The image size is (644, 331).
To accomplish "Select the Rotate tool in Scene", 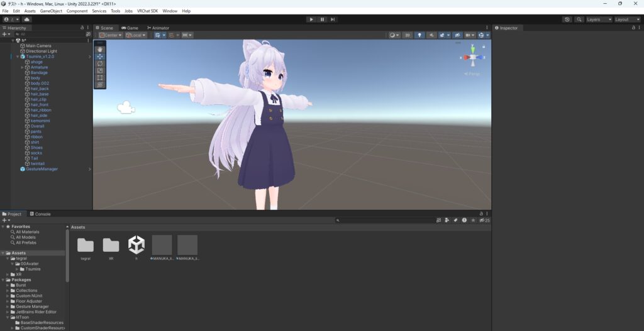I will [x=100, y=63].
